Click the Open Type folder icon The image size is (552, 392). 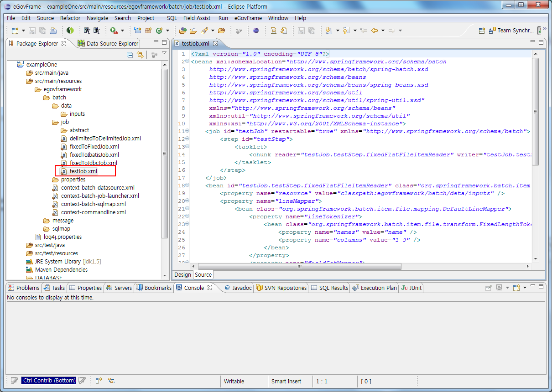(x=182, y=31)
